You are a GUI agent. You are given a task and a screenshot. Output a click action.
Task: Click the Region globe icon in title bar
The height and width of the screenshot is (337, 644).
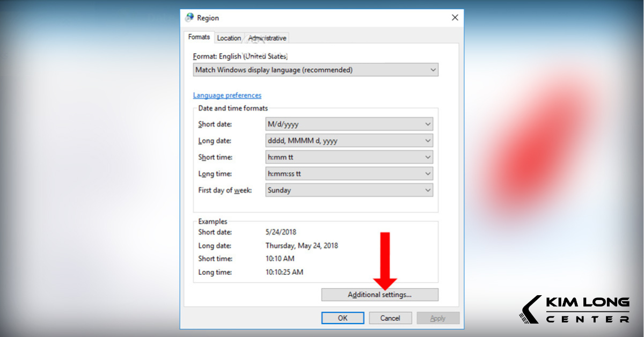pos(189,18)
